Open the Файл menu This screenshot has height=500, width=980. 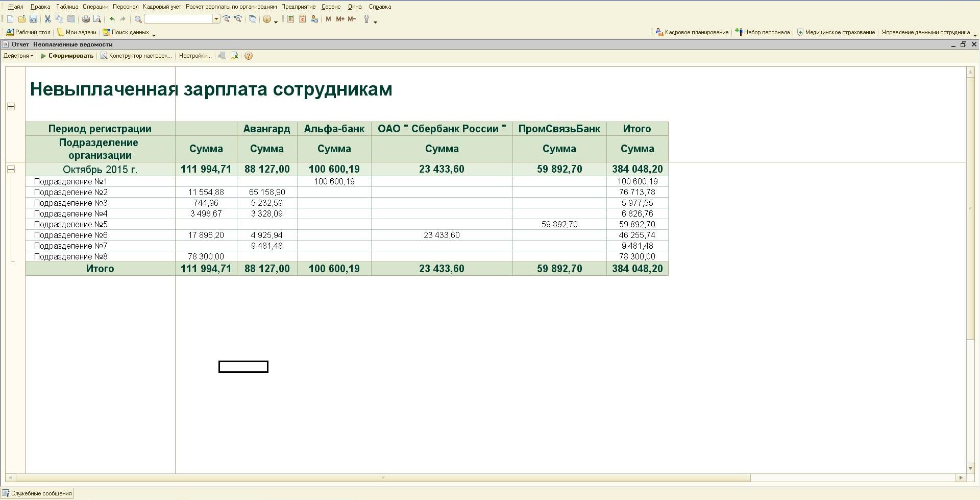click(16, 7)
